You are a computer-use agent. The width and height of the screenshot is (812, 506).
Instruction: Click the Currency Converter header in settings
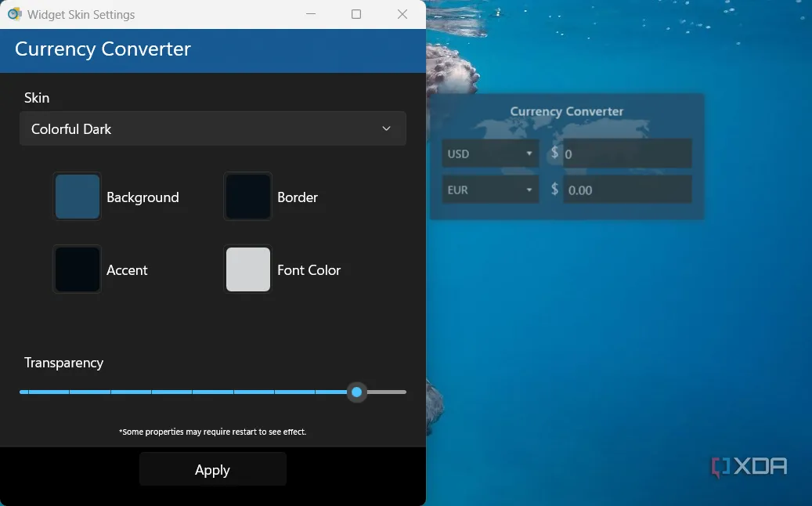pos(103,49)
